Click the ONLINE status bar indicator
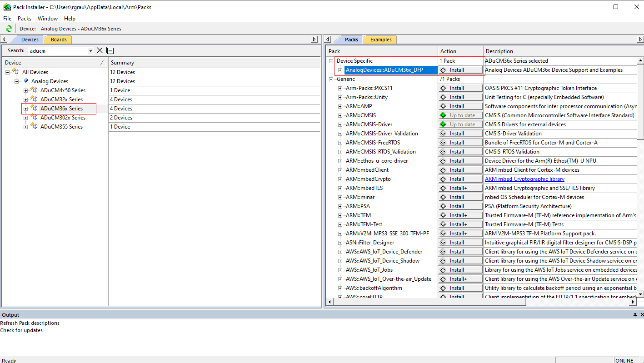 point(624,360)
